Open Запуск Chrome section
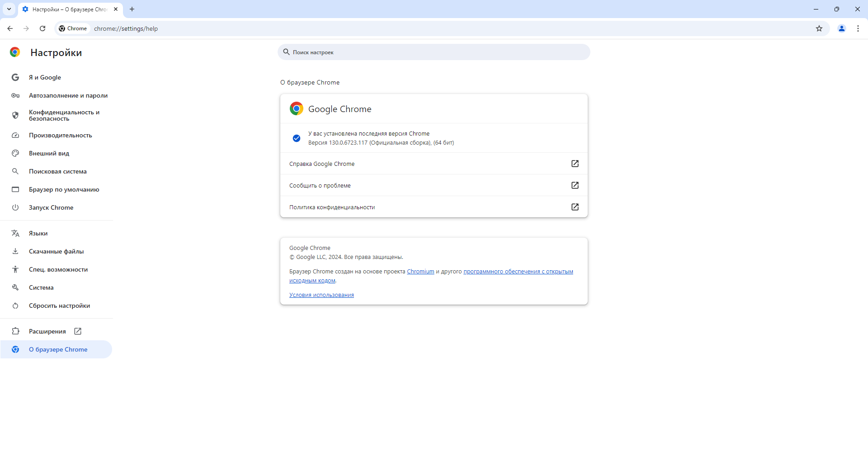 (57, 207)
